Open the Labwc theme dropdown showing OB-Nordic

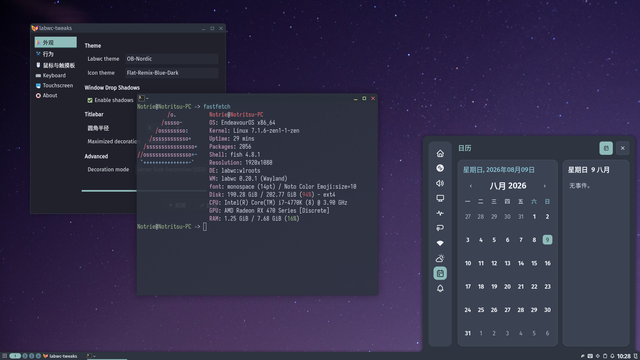171,59
